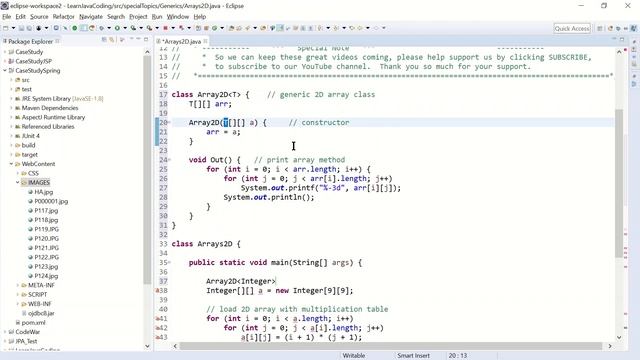Click the Save All toolbar icon

(x=29, y=28)
